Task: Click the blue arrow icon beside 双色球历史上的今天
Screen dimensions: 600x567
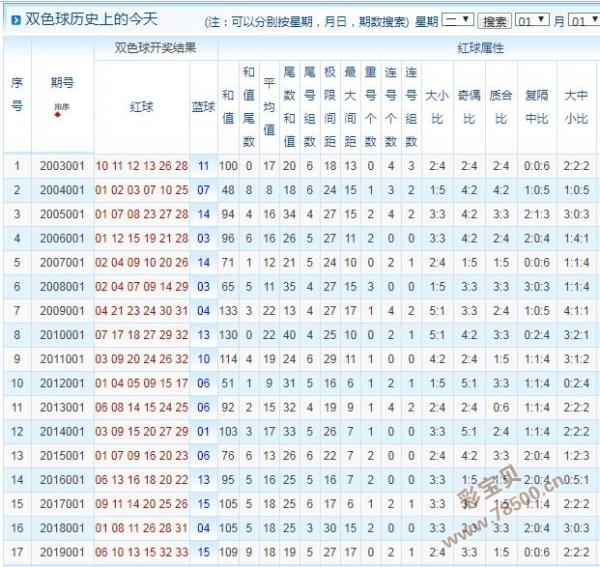Action: point(16,20)
